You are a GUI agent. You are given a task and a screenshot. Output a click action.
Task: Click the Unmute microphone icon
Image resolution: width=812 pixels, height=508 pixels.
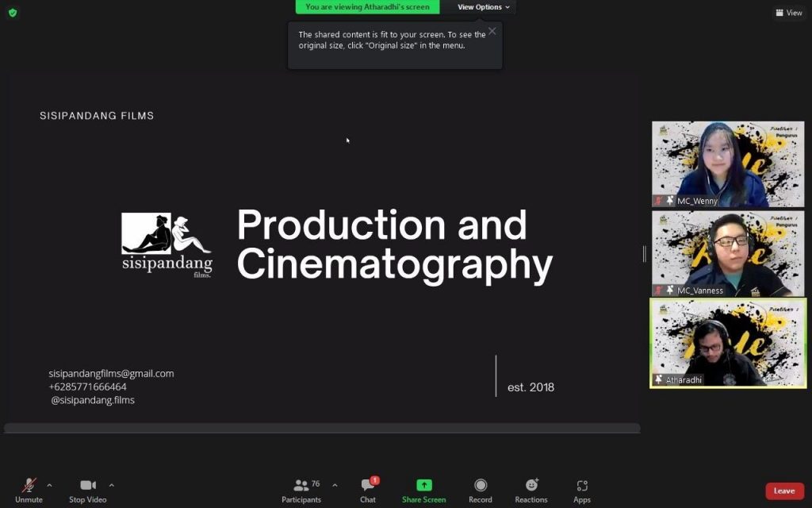pos(29,485)
